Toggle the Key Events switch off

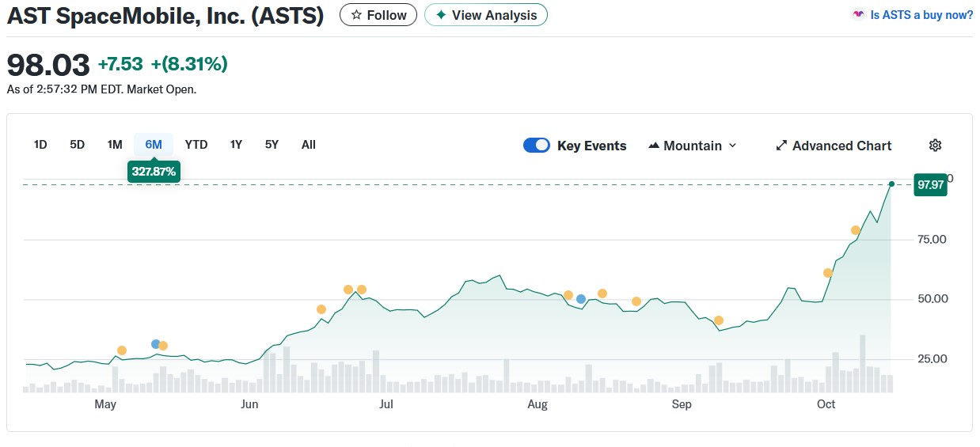click(537, 146)
